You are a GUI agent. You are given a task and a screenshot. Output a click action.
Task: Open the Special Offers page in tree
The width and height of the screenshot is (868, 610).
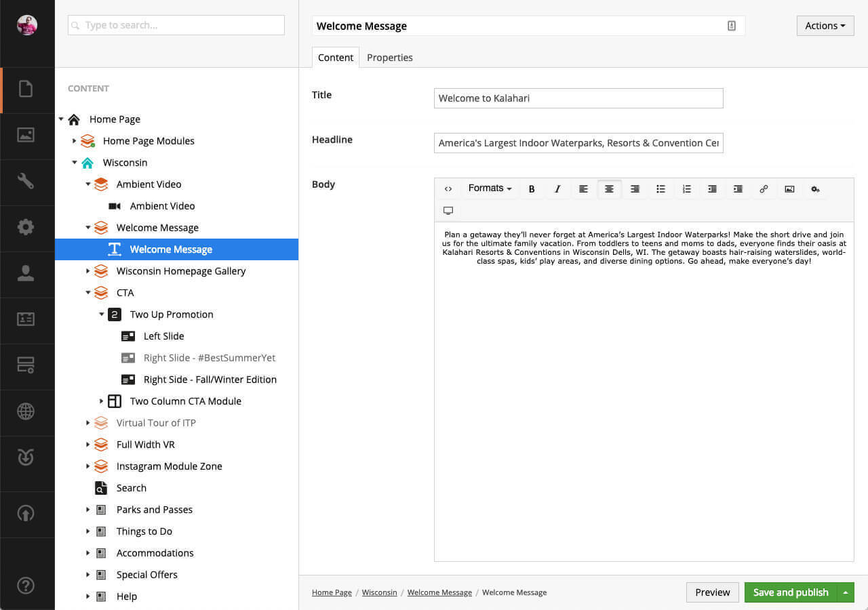147,575
